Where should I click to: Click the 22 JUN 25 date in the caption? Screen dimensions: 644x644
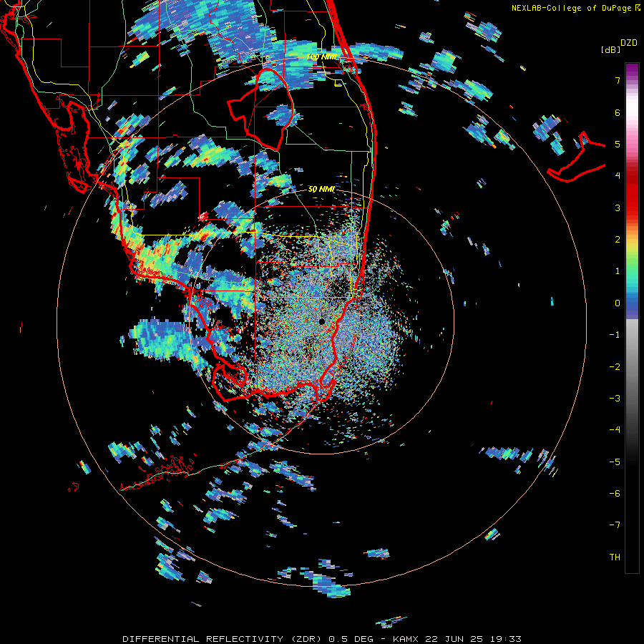coord(455,639)
